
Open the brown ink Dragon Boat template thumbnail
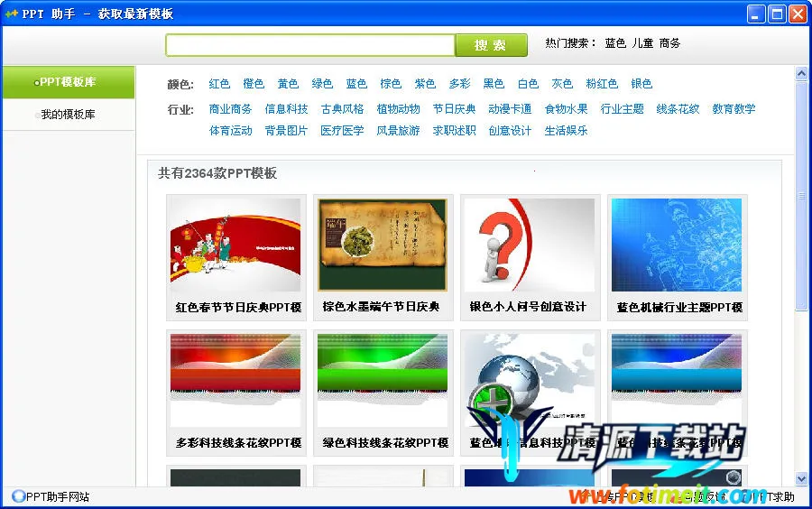[x=383, y=245]
